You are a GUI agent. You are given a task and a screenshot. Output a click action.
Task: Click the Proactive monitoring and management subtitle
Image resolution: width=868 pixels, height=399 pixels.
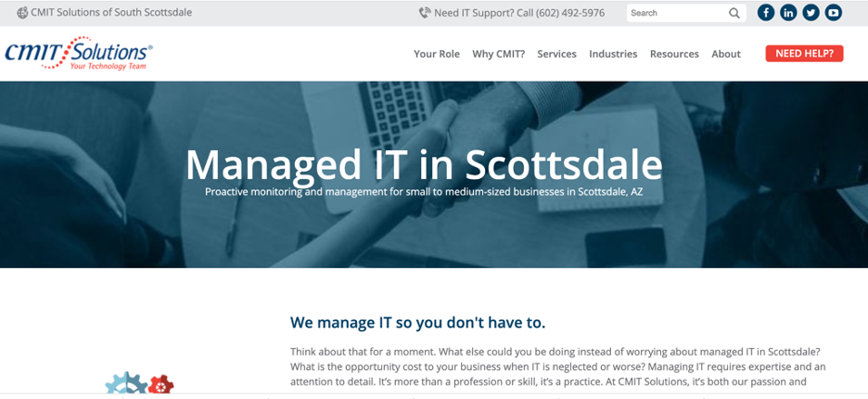(424, 192)
